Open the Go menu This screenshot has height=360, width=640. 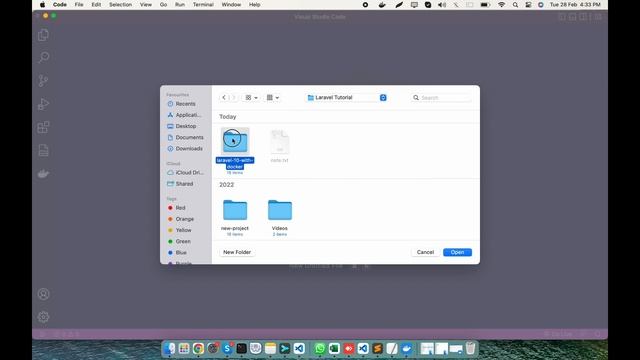tap(163, 4)
